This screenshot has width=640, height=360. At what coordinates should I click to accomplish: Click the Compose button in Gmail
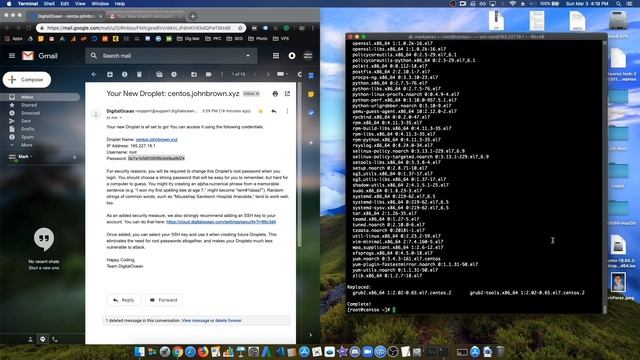coord(27,80)
